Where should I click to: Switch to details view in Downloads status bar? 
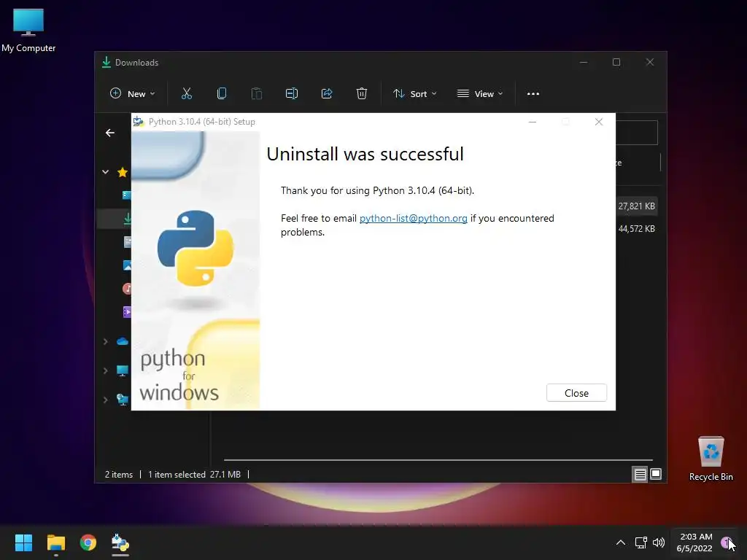tap(640, 474)
